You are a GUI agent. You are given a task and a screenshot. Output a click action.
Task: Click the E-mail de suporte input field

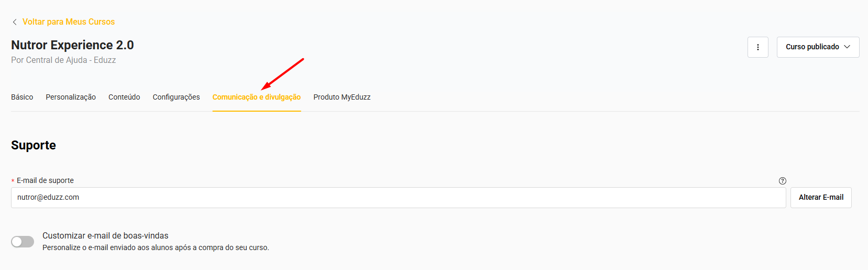(x=398, y=198)
